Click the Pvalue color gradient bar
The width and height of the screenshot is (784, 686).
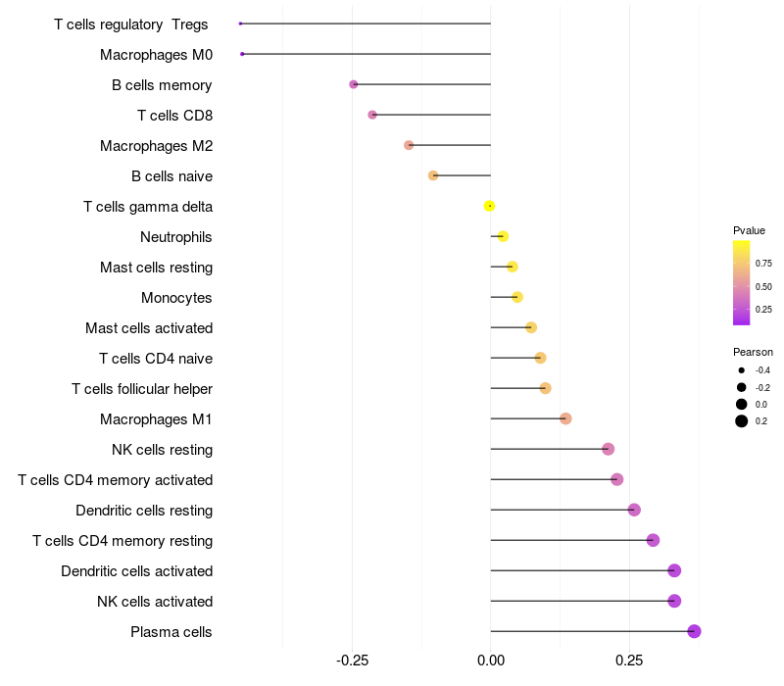741,282
